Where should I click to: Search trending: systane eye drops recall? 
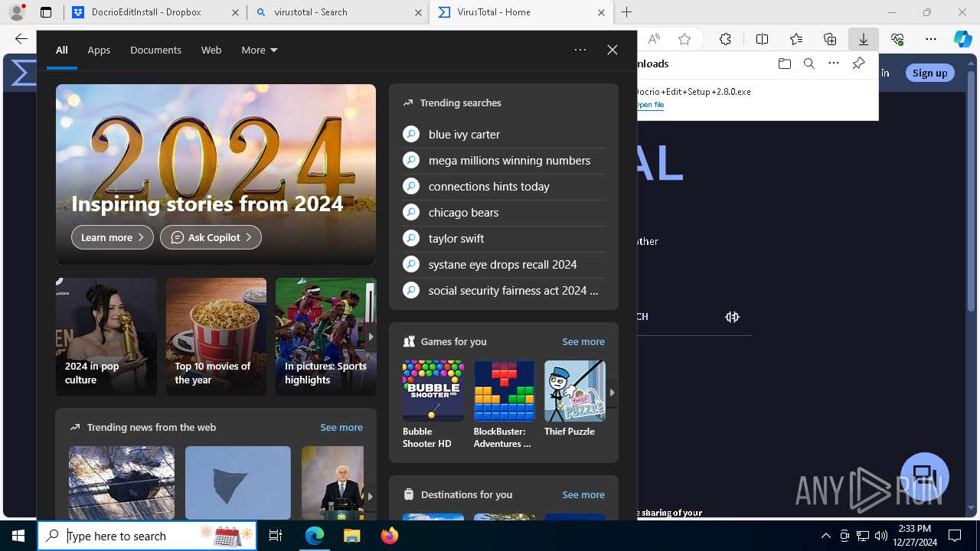click(x=504, y=264)
